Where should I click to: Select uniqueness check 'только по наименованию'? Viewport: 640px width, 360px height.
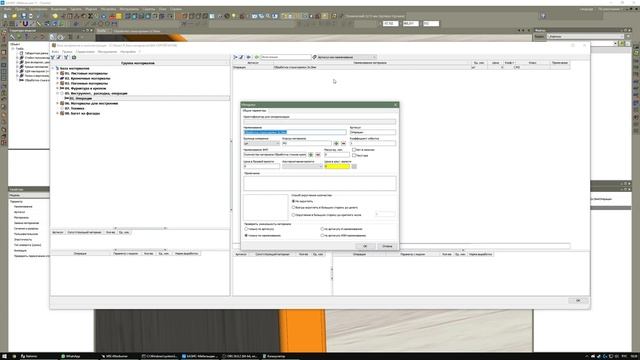coord(246,236)
